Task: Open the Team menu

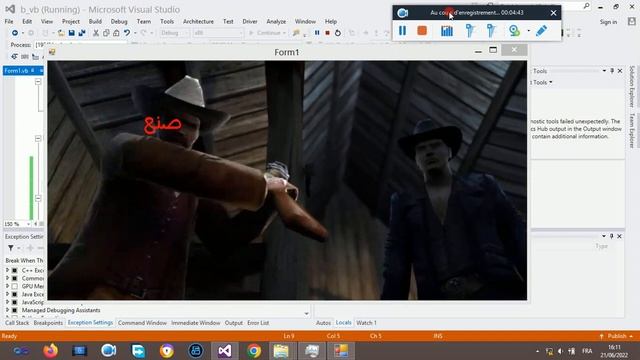Action: 144,21
